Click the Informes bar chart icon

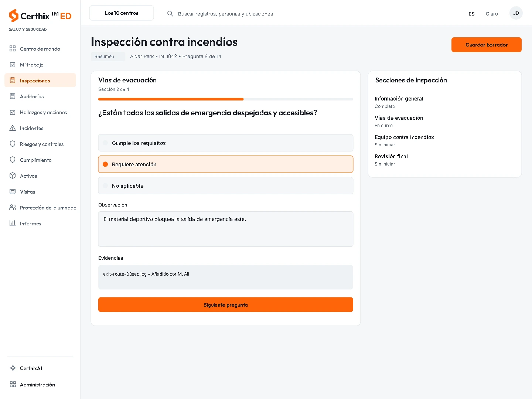(x=13, y=223)
